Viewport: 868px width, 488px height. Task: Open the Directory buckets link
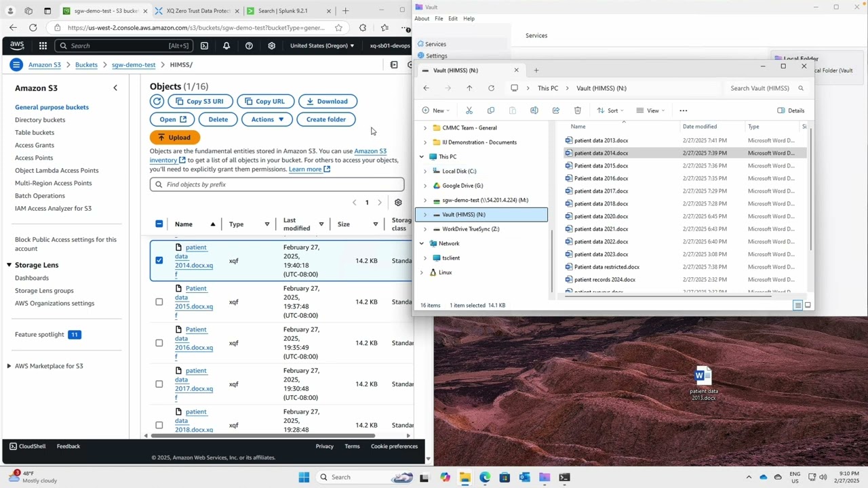tap(40, 120)
